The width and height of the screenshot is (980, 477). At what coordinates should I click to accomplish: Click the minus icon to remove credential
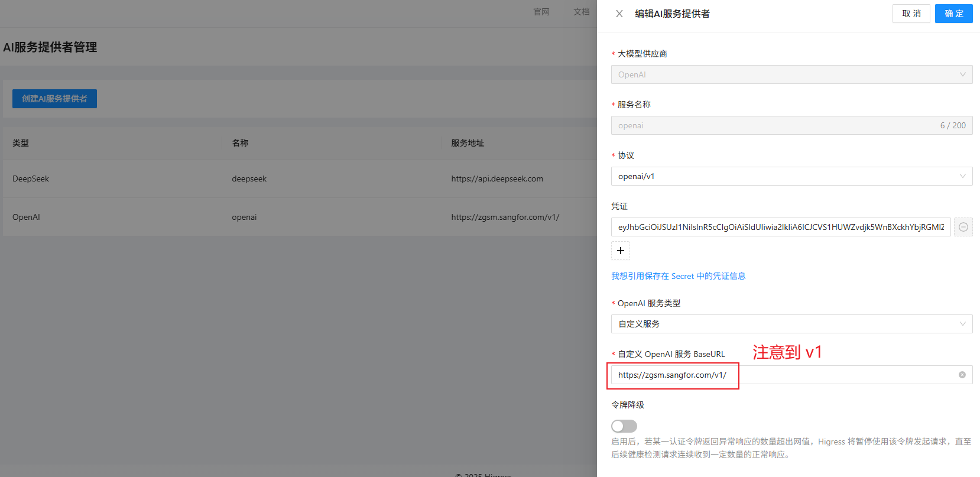pos(963,227)
